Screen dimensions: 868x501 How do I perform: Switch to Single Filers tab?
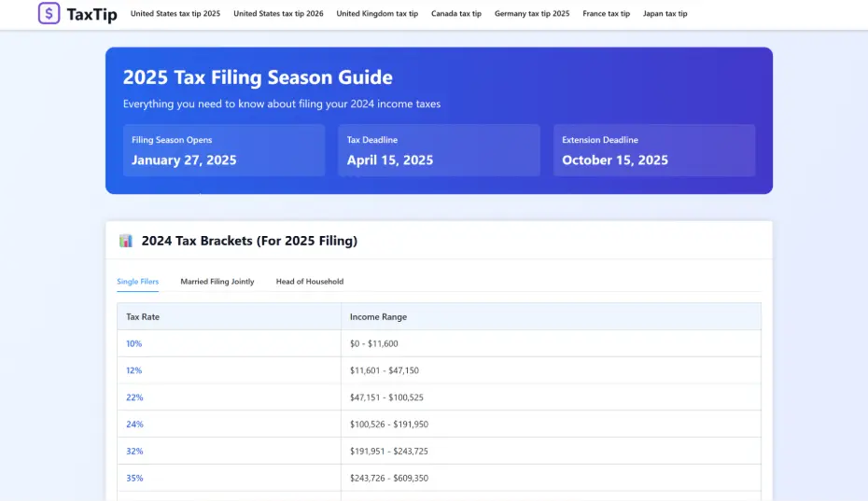[137, 282]
